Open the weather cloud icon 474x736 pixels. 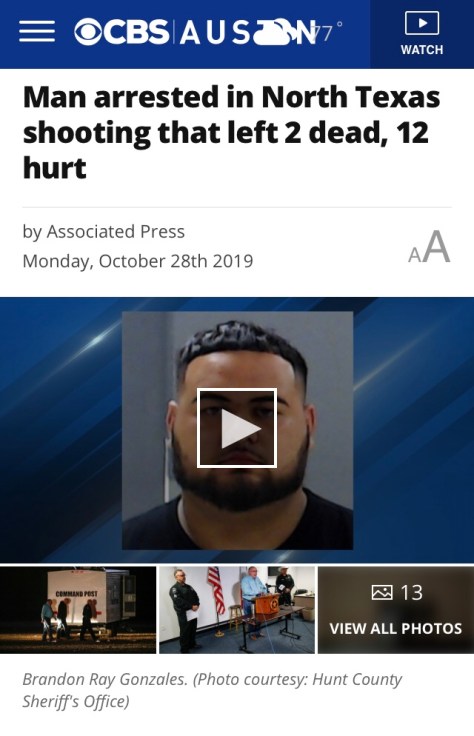pos(274,33)
